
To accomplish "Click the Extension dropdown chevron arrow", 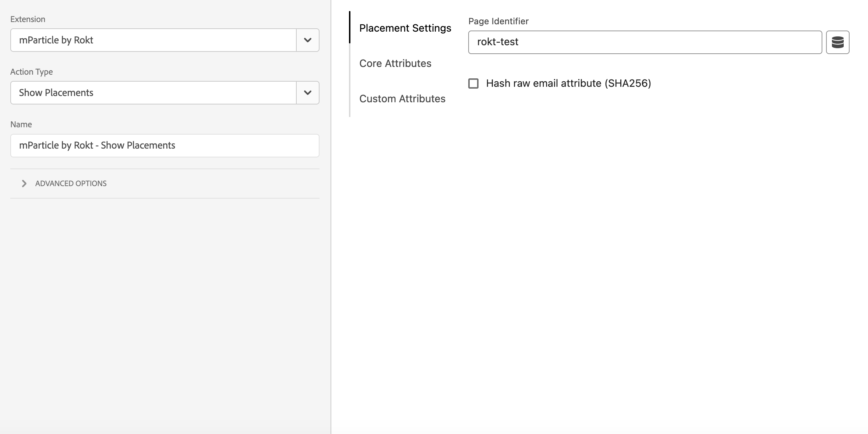I will pos(307,40).
